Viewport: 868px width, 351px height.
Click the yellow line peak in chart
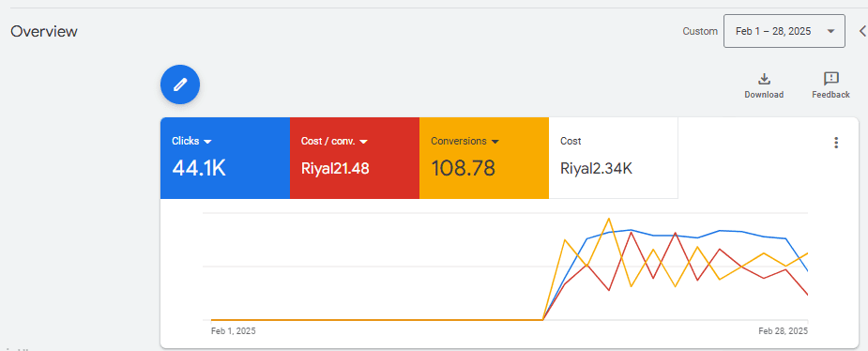(x=609, y=219)
